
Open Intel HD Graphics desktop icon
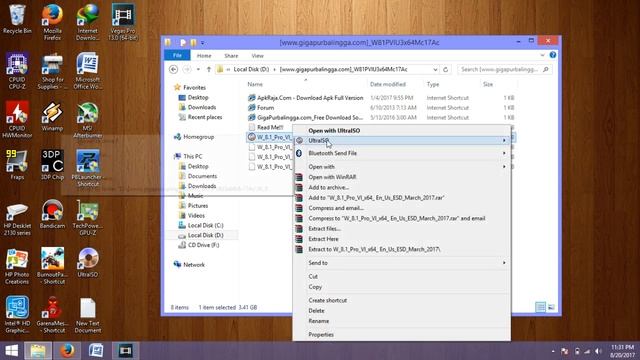pos(17,314)
